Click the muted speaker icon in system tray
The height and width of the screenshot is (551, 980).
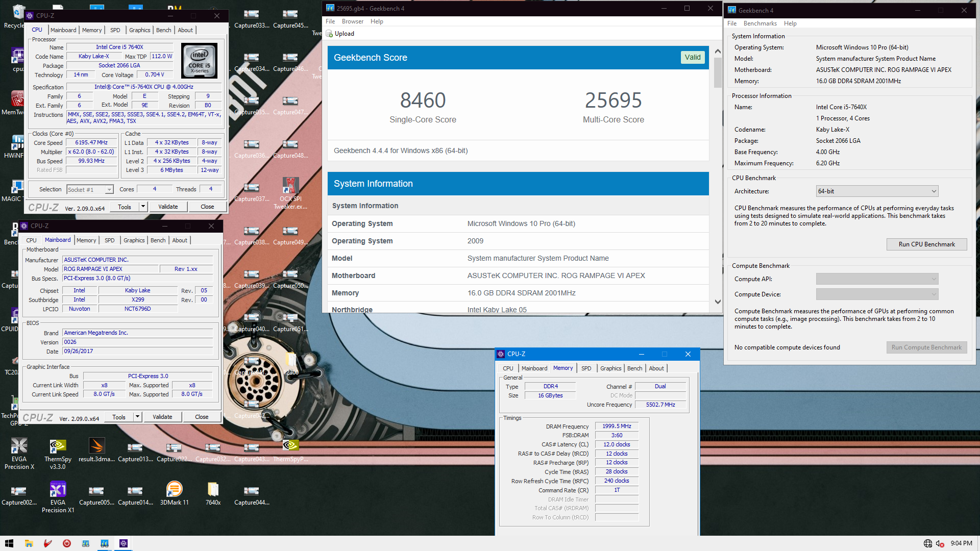point(940,543)
